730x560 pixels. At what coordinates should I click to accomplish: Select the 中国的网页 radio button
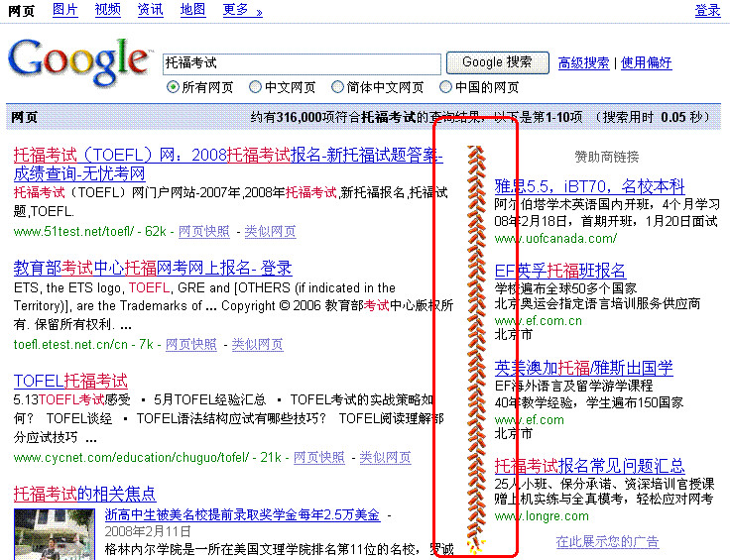click(x=445, y=87)
